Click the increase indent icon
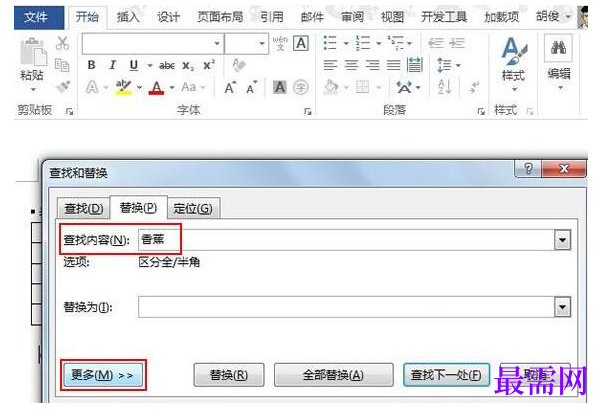 (x=457, y=43)
